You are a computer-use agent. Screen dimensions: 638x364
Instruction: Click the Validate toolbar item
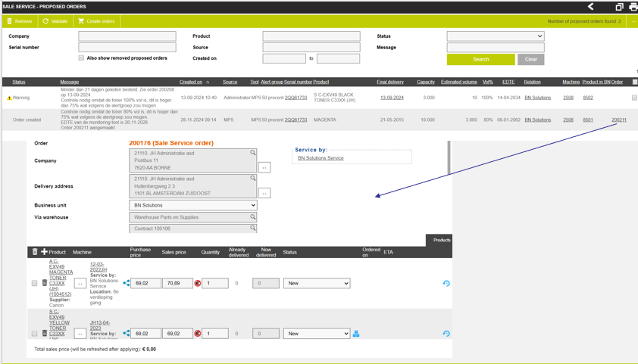click(55, 21)
